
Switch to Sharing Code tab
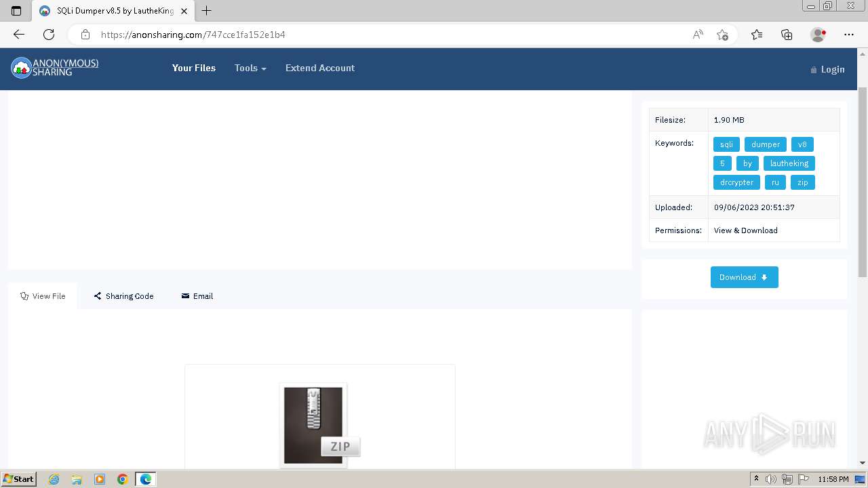[x=123, y=296]
